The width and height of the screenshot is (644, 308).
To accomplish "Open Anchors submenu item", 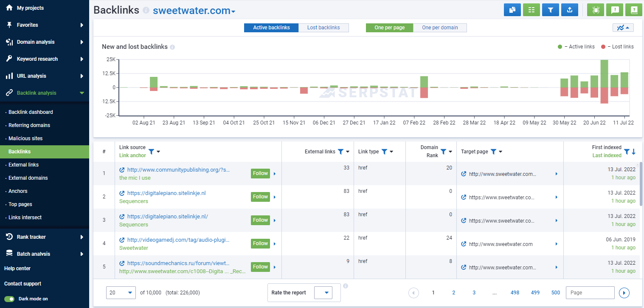I will tap(18, 191).
